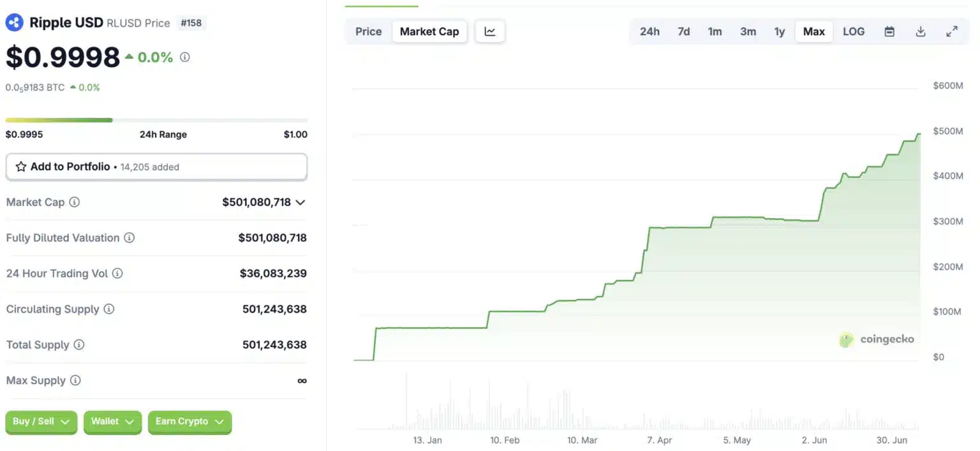Screen dimensions: 980x451
Task: Show info for Circulating Supply
Action: [x=109, y=309]
